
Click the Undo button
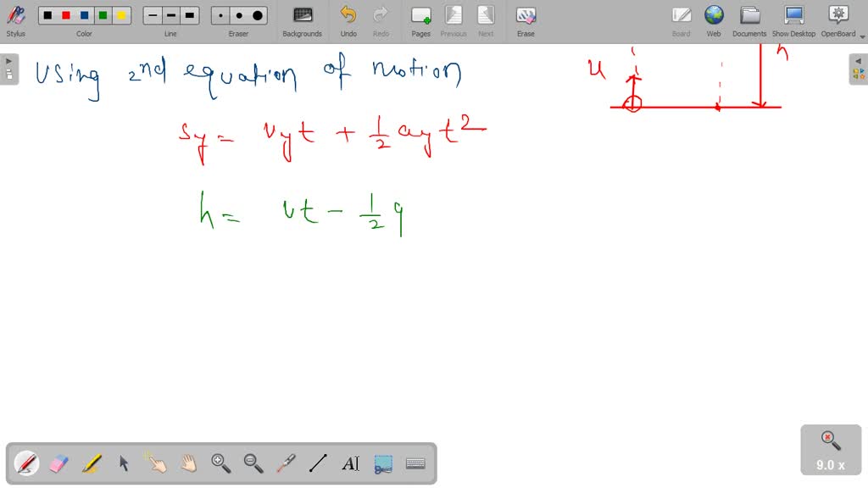348,20
